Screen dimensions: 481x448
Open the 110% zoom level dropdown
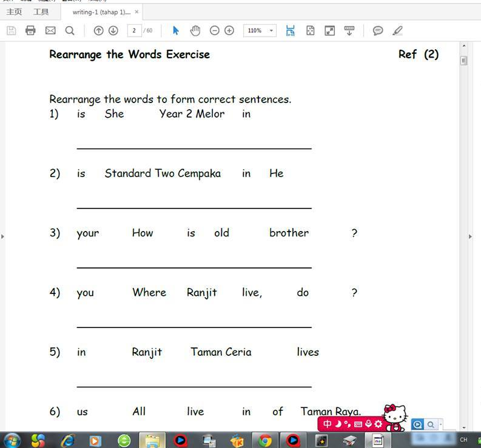click(271, 30)
